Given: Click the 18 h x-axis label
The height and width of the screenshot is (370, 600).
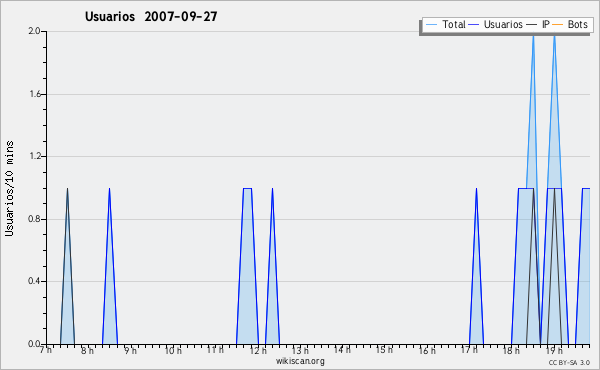Looking at the screenshot, I should [511, 350].
